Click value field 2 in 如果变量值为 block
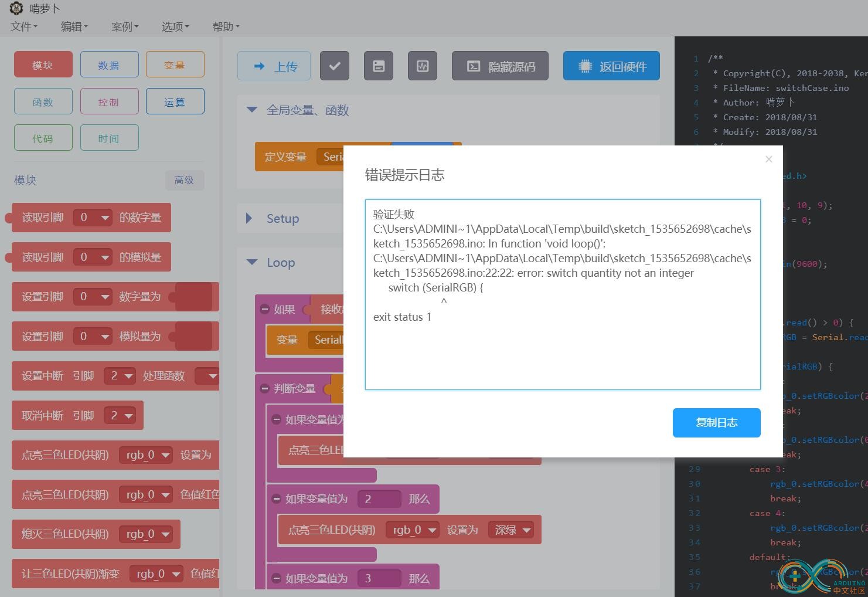This screenshot has width=868, height=597. [x=379, y=499]
